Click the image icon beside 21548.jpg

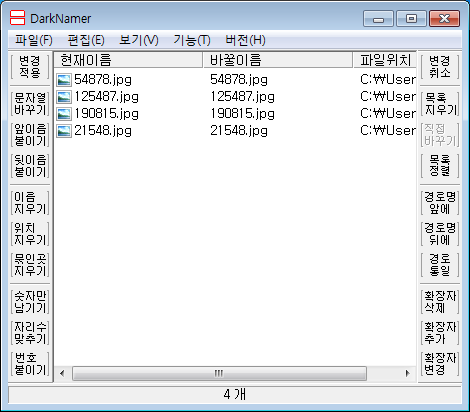click(x=63, y=131)
